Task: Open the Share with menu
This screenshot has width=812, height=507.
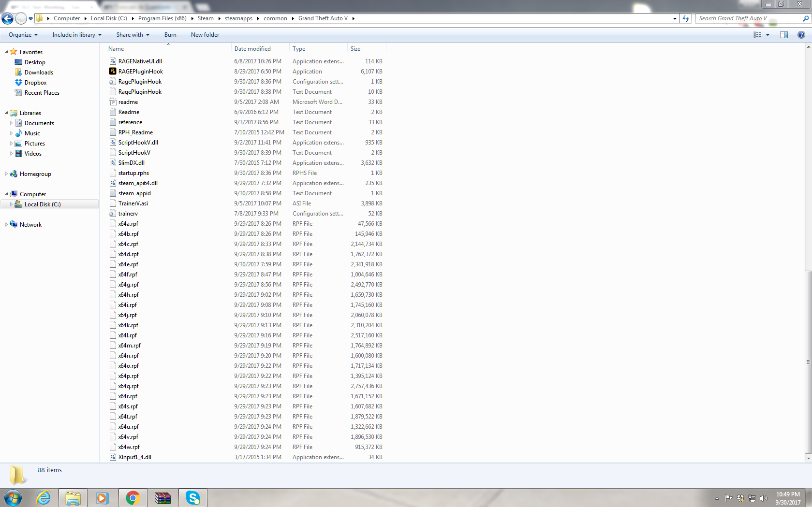Action: point(133,35)
